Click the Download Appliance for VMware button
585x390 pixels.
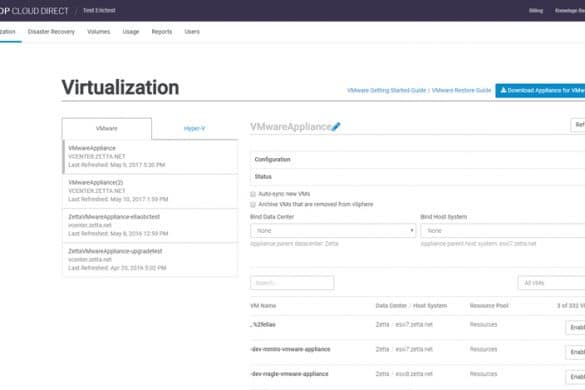(x=540, y=90)
